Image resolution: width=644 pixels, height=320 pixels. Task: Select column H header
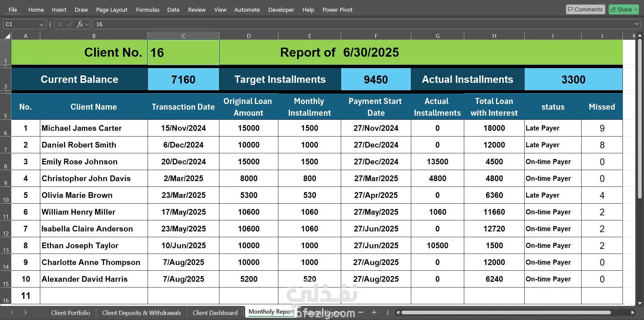tap(494, 36)
